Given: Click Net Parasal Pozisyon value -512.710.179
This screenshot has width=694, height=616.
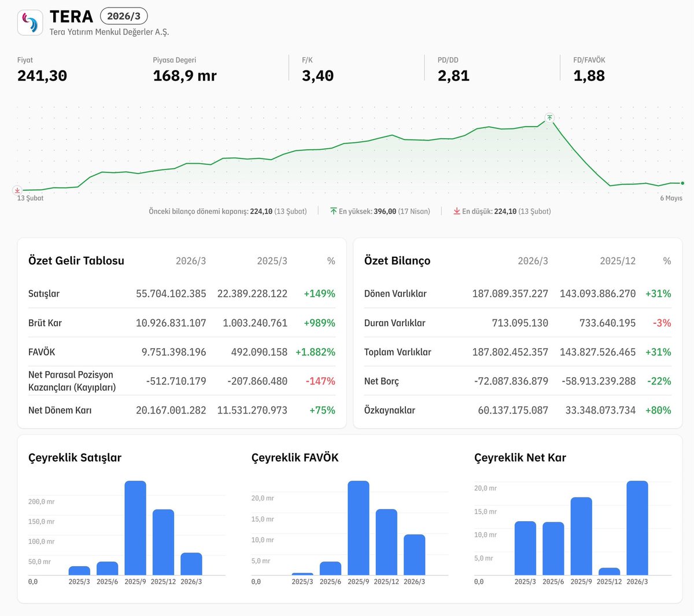Looking at the screenshot, I should pos(176,381).
